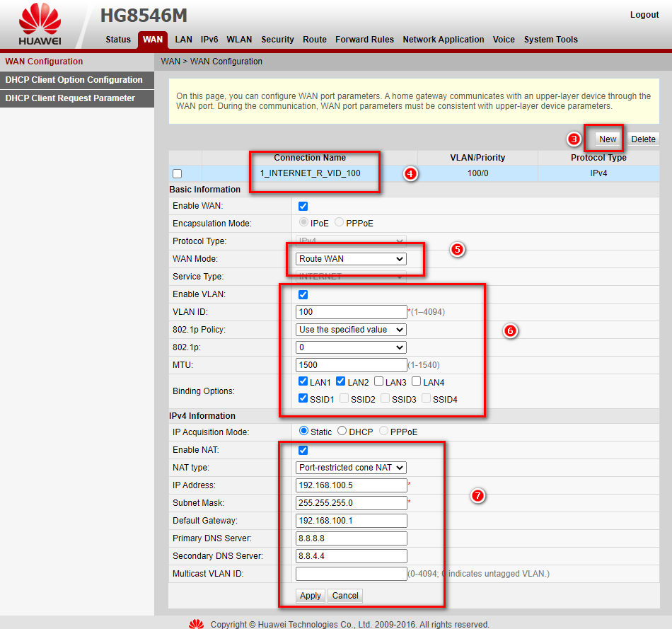672x629 pixels.
Task: Click the red step 7 marker
Action: coord(477,496)
